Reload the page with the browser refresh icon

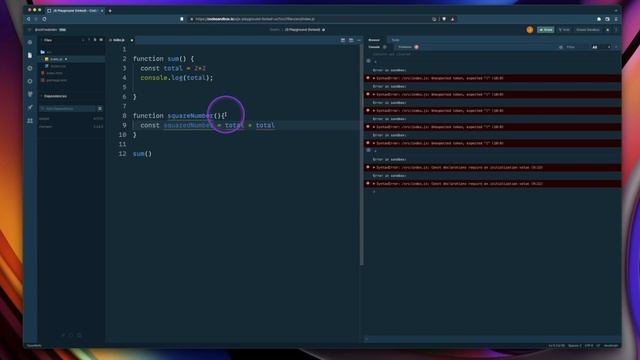click(44, 19)
